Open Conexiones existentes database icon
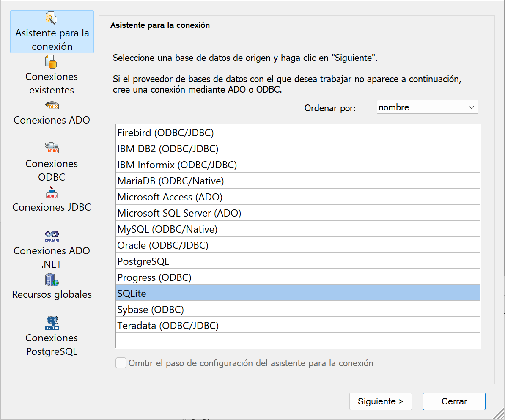This screenshot has height=420, width=505. [x=51, y=62]
